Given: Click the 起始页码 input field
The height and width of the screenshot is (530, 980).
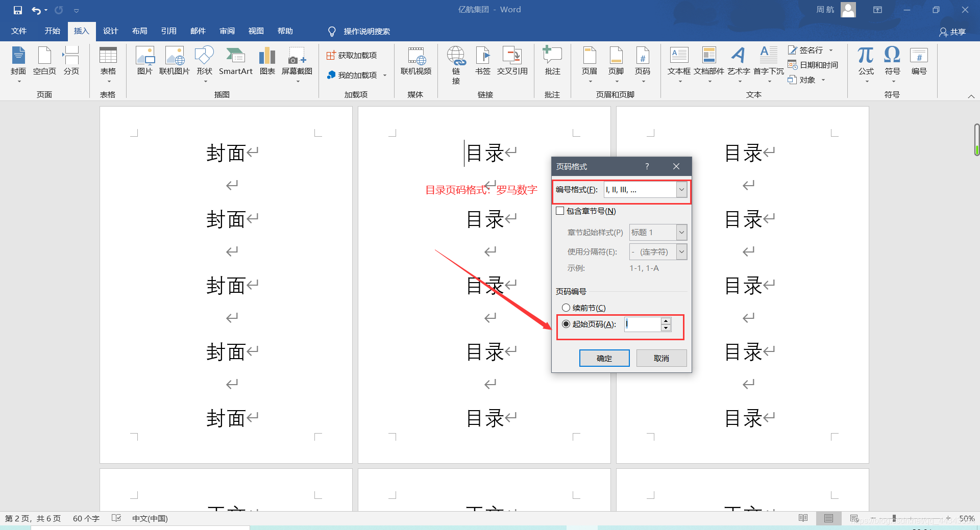Looking at the screenshot, I should (642, 324).
